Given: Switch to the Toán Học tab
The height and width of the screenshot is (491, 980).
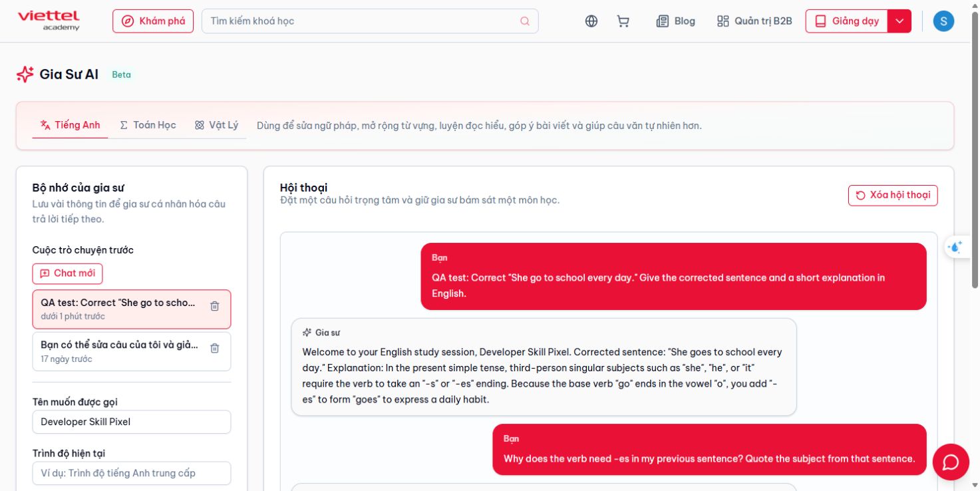Looking at the screenshot, I should click(x=148, y=125).
